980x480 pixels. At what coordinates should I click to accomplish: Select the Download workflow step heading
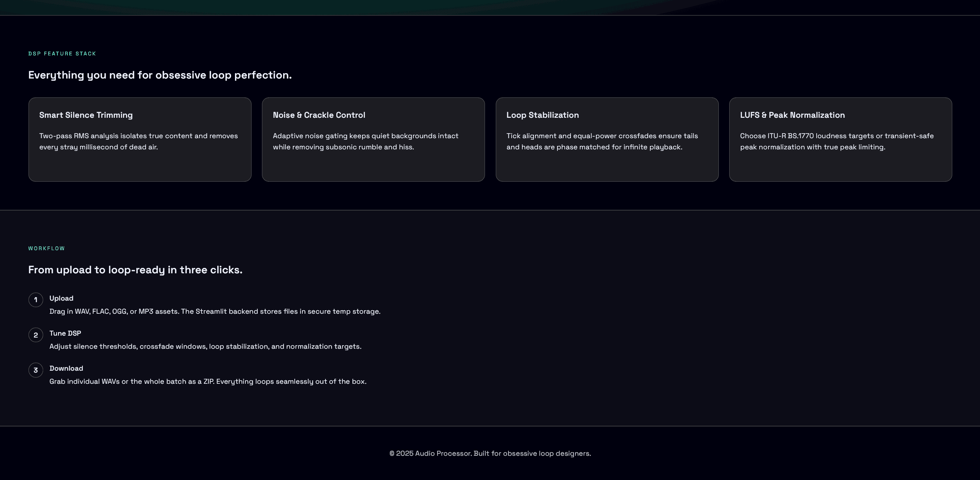click(x=66, y=368)
